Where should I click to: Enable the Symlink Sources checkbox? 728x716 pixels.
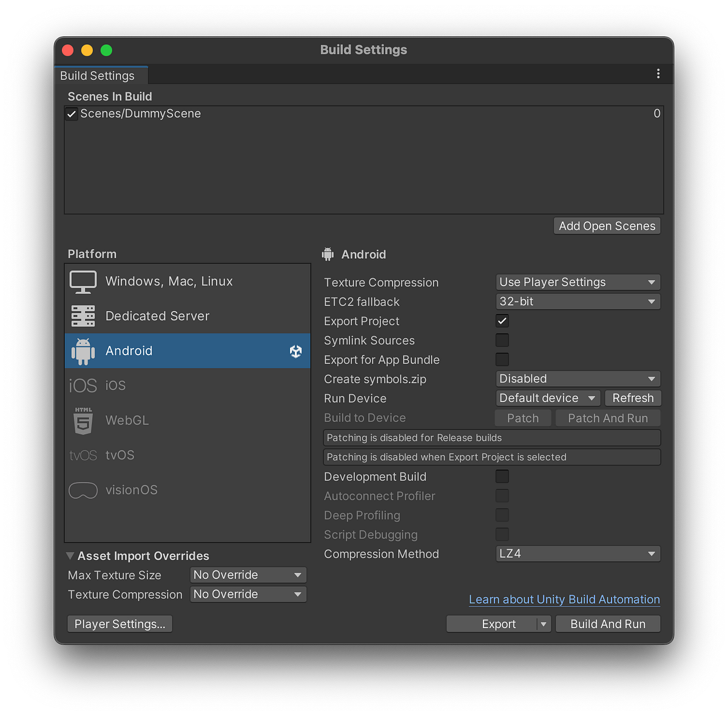(502, 340)
